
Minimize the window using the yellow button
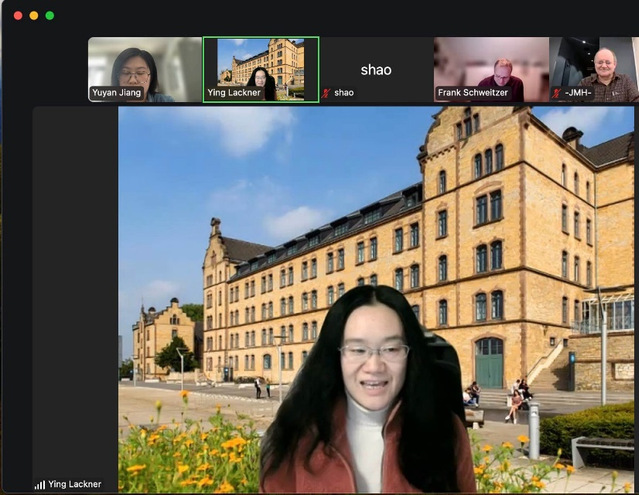(x=34, y=16)
